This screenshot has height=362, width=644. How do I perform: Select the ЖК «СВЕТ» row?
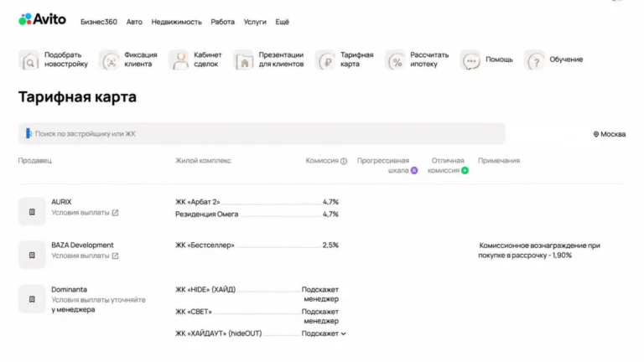[257, 316]
